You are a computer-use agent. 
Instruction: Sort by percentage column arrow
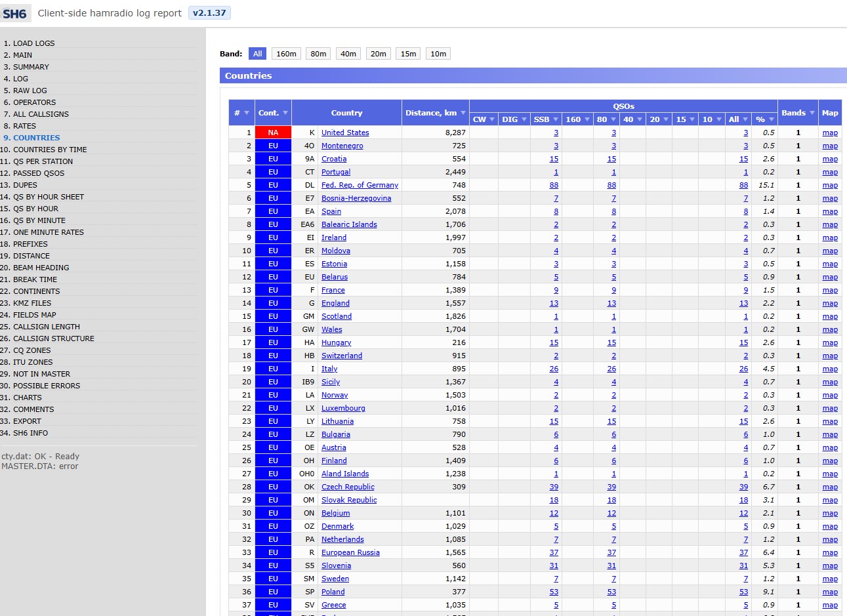tap(771, 119)
